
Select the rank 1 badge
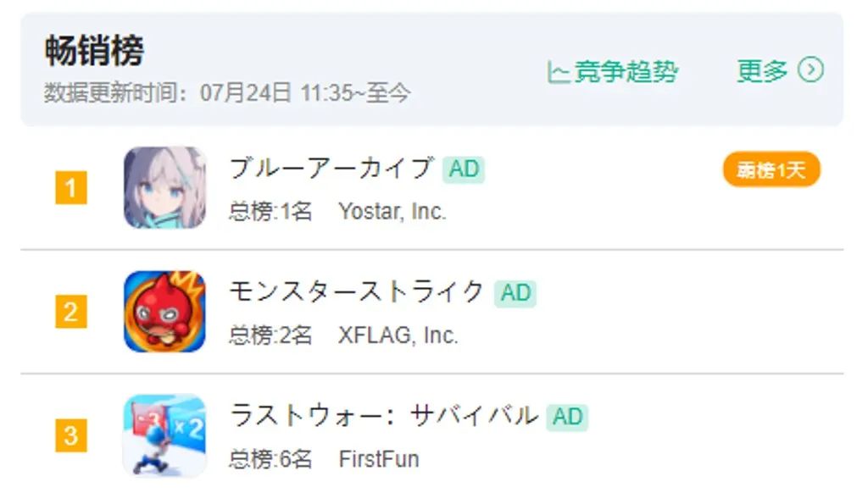tap(71, 188)
